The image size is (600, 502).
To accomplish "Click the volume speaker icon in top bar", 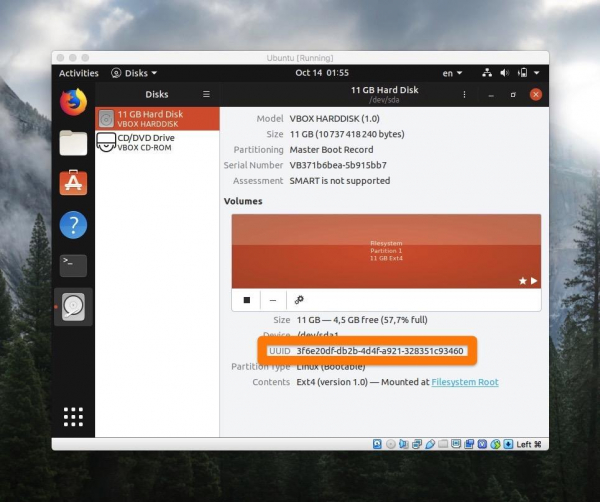I will [x=505, y=73].
